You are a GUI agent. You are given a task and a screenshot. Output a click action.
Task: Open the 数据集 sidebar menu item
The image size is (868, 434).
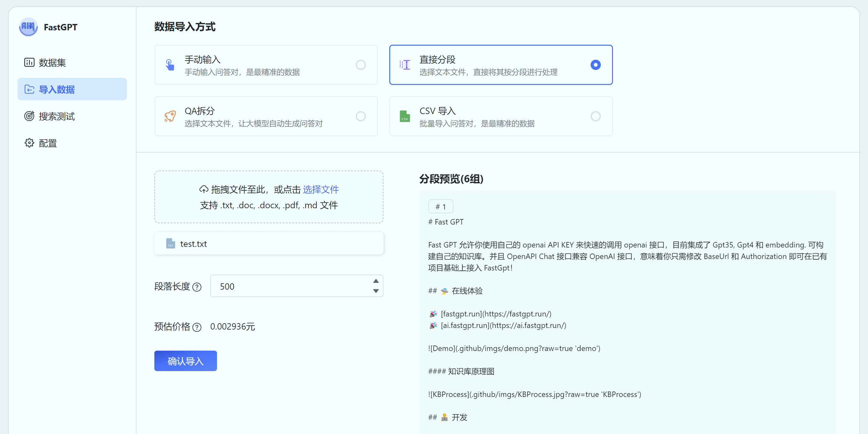coord(52,63)
